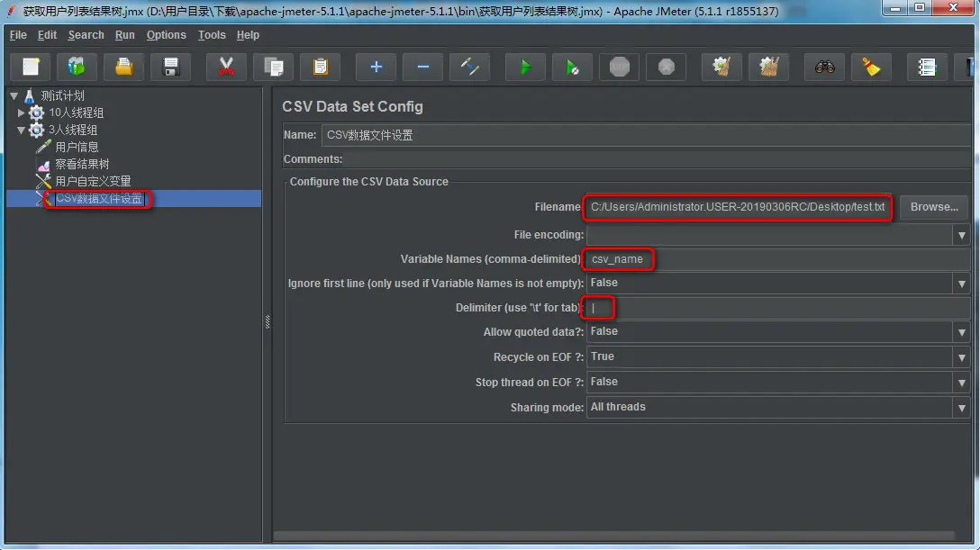This screenshot has height=550, width=980.
Task: Select the 3人线程组 thread group
Action: [72, 130]
